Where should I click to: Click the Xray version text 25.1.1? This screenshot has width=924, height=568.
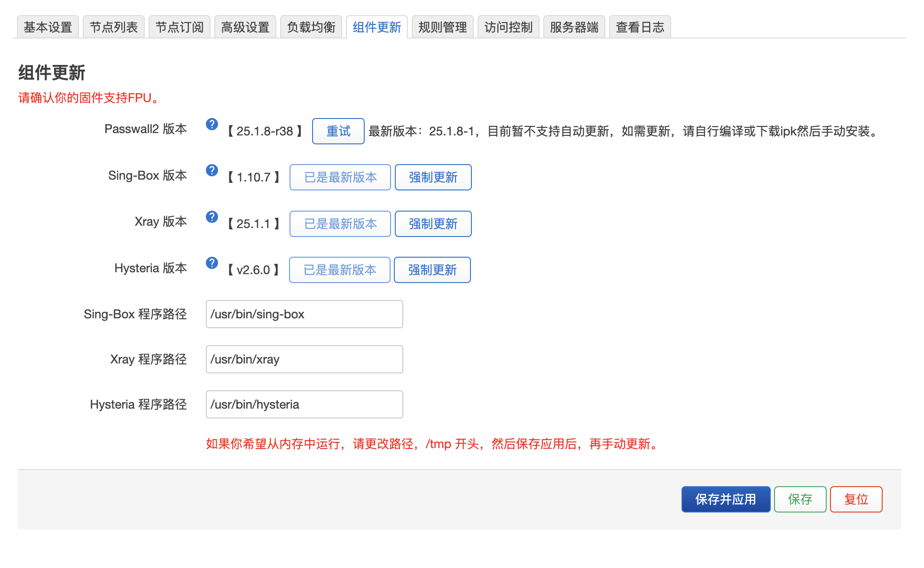253,224
